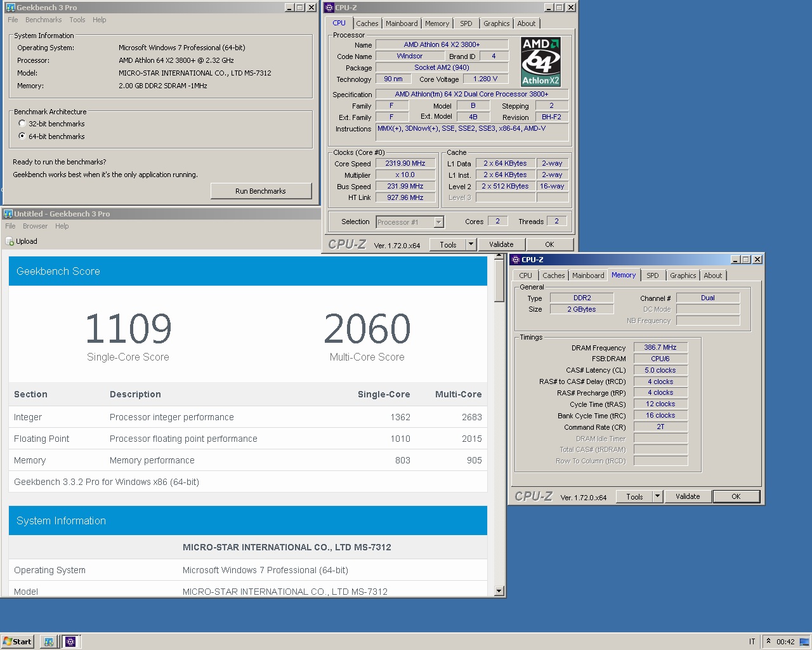Click the Geekbench 3 Pro title bar icon

[x=11, y=8]
